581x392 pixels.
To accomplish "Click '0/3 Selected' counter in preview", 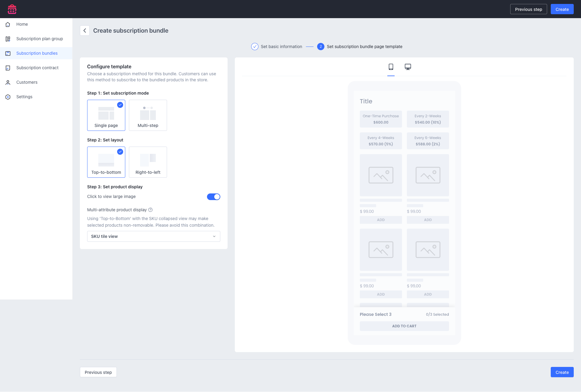I will tap(437, 314).
